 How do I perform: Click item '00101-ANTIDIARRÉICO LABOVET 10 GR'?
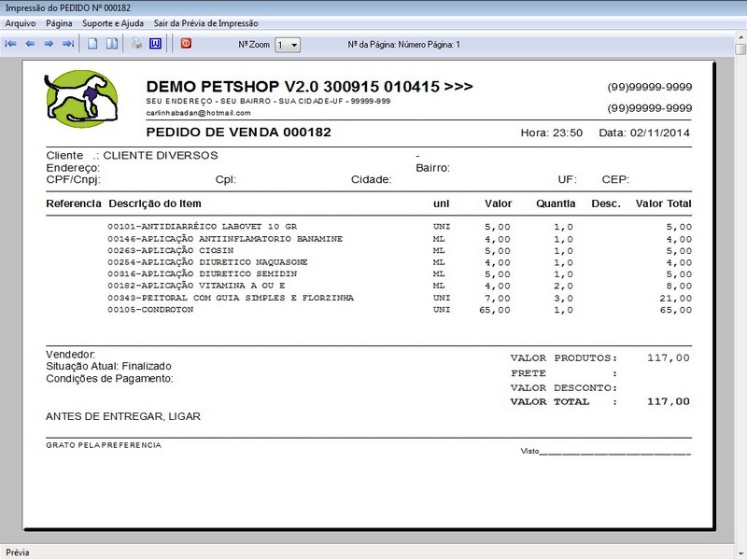(x=202, y=227)
